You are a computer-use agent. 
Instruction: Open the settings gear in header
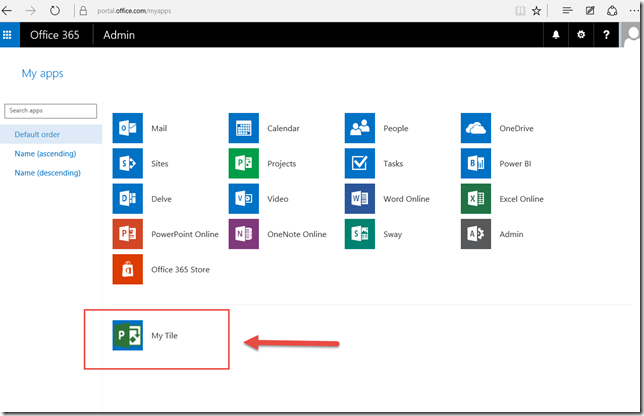tap(581, 35)
